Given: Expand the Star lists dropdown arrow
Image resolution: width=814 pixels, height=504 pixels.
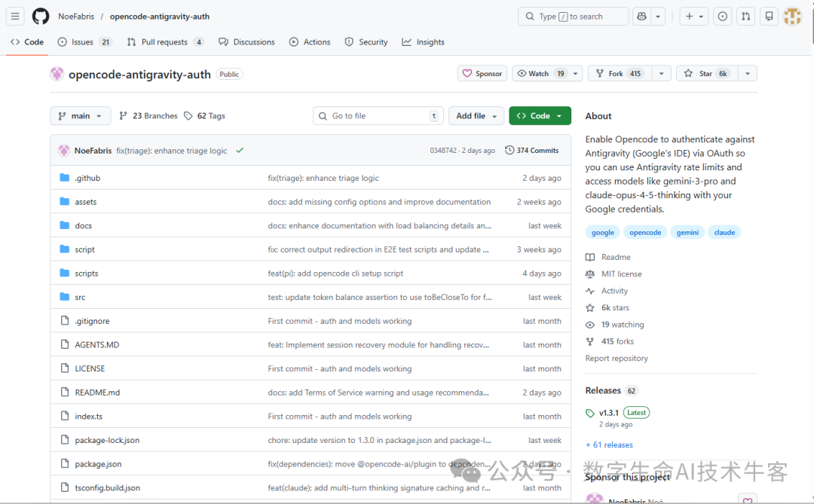Looking at the screenshot, I should [x=748, y=73].
